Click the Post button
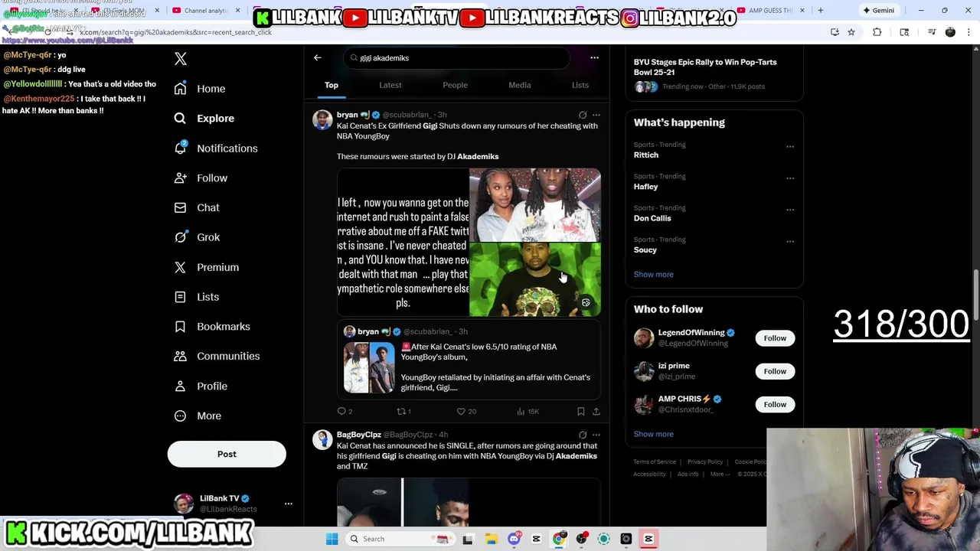Viewport: 980px width, 551px height. pyautogui.click(x=227, y=454)
